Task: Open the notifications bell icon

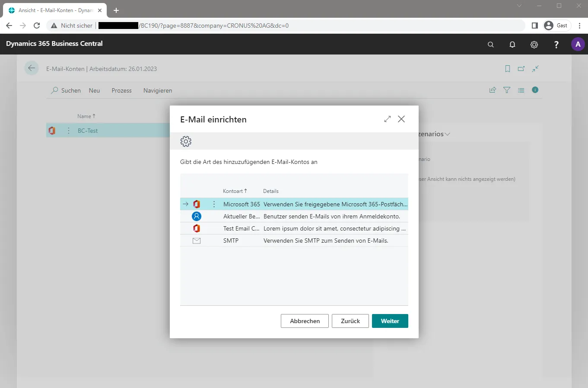Action: coord(512,45)
